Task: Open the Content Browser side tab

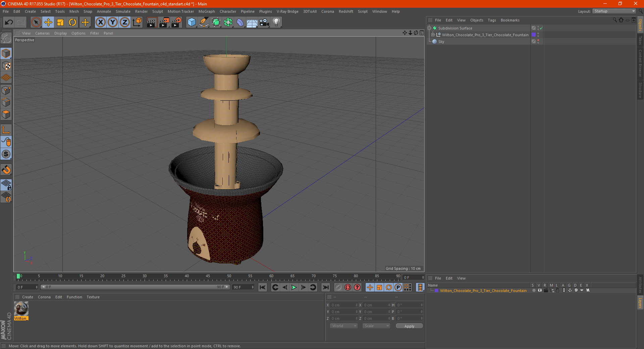Action: [640, 63]
